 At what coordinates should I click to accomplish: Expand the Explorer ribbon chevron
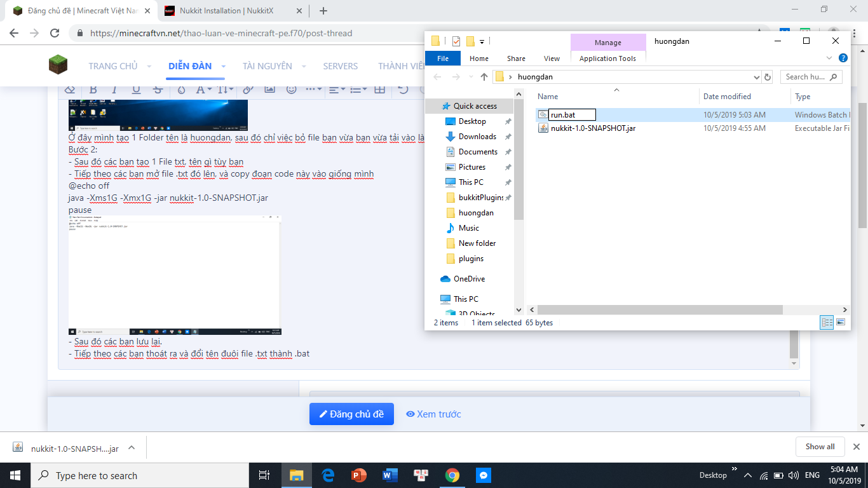[x=829, y=58]
